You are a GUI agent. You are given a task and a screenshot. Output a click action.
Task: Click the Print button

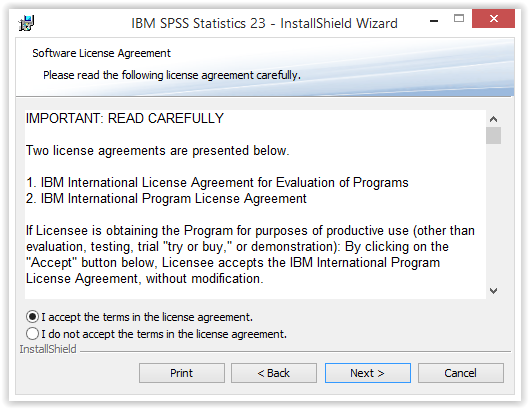[182, 373]
